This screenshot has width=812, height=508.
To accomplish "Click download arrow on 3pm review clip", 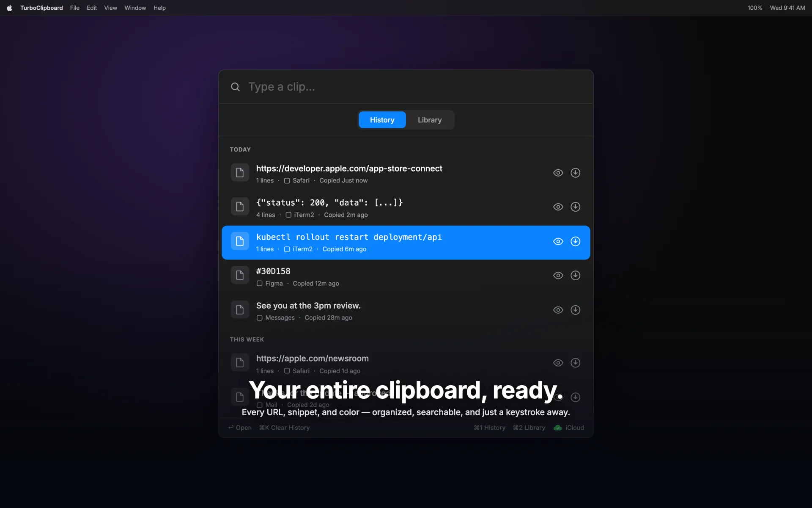I will (x=575, y=310).
